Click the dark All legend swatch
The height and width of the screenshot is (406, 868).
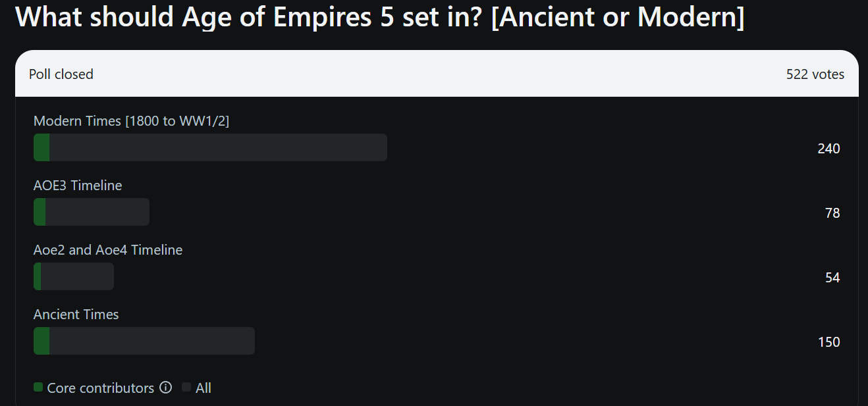click(186, 388)
